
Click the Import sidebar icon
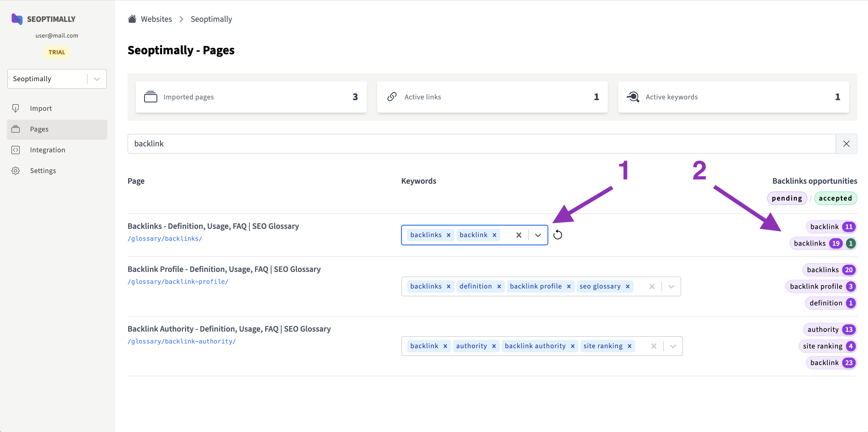coord(16,108)
